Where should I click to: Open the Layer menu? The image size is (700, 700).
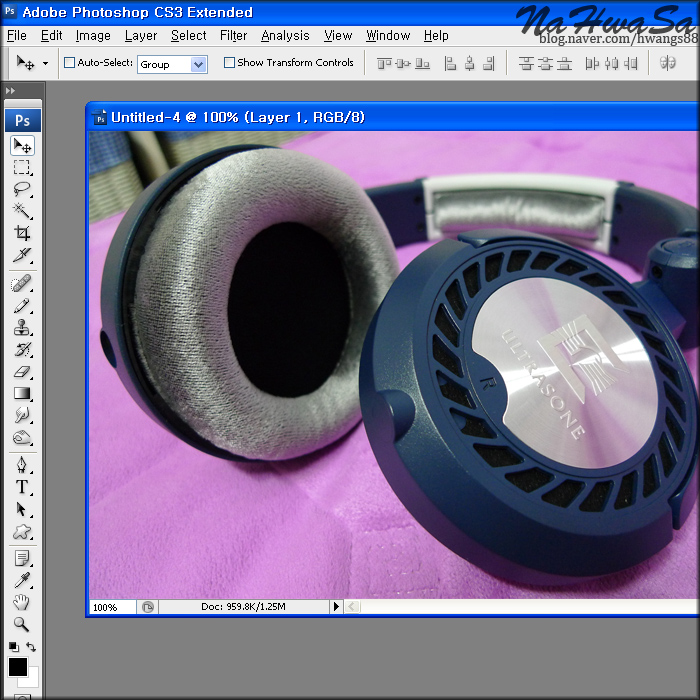[141, 35]
